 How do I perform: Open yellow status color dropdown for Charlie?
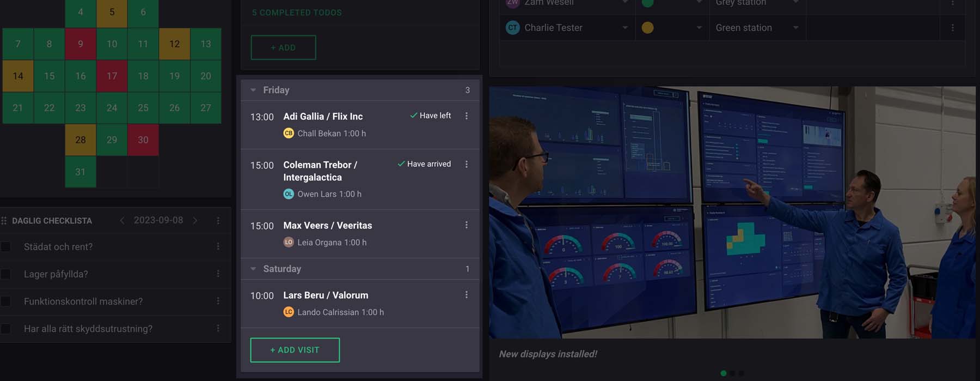672,28
